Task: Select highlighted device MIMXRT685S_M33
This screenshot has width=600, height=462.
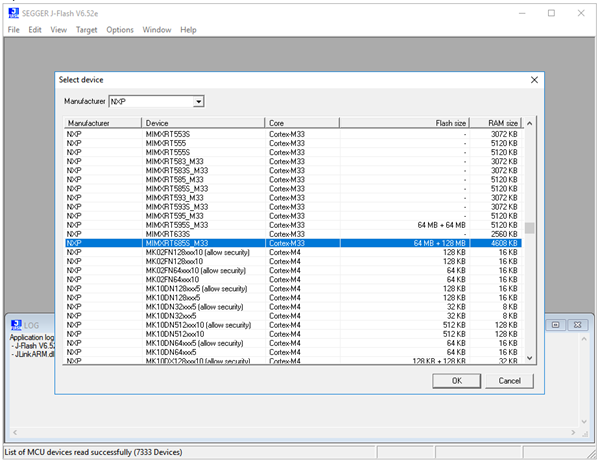Action: (293, 243)
